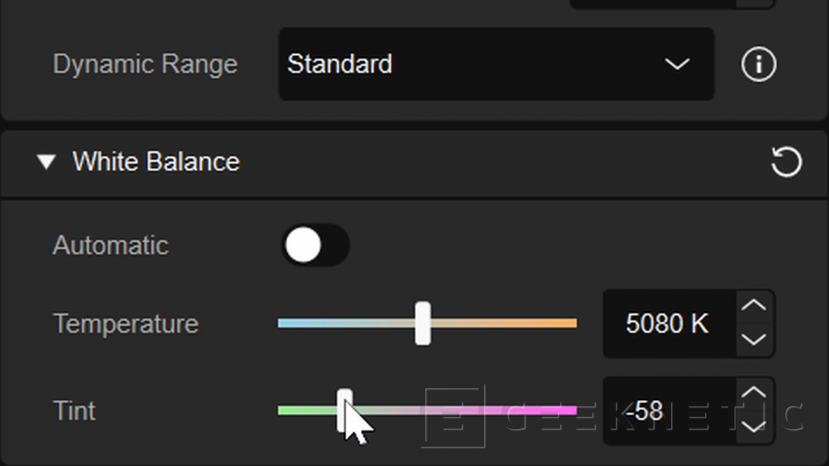
Task: Click the Temperature value field showing 5080 K
Action: coord(666,324)
